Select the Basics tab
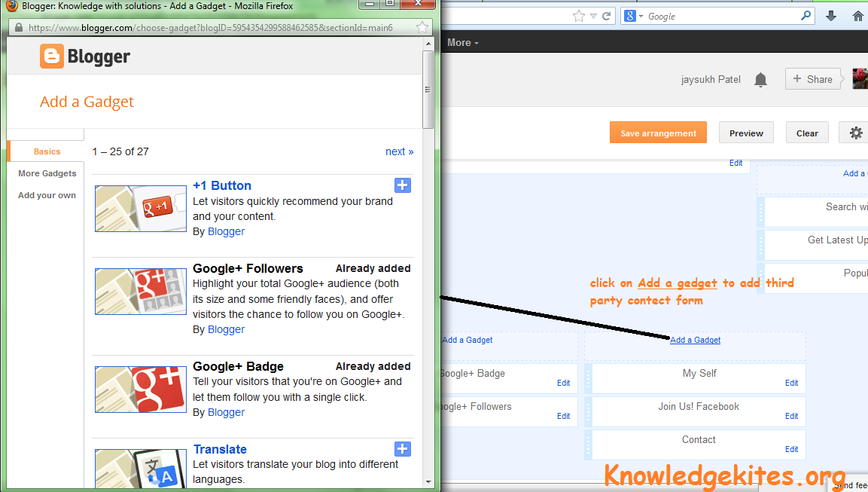Image resolution: width=868 pixels, height=492 pixels. click(x=47, y=151)
